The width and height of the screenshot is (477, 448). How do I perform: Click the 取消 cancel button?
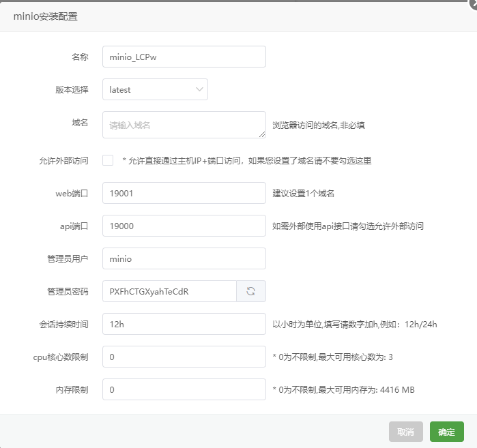406,432
